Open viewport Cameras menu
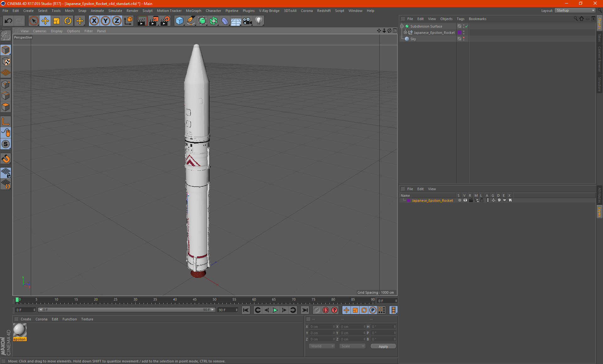 click(x=40, y=31)
